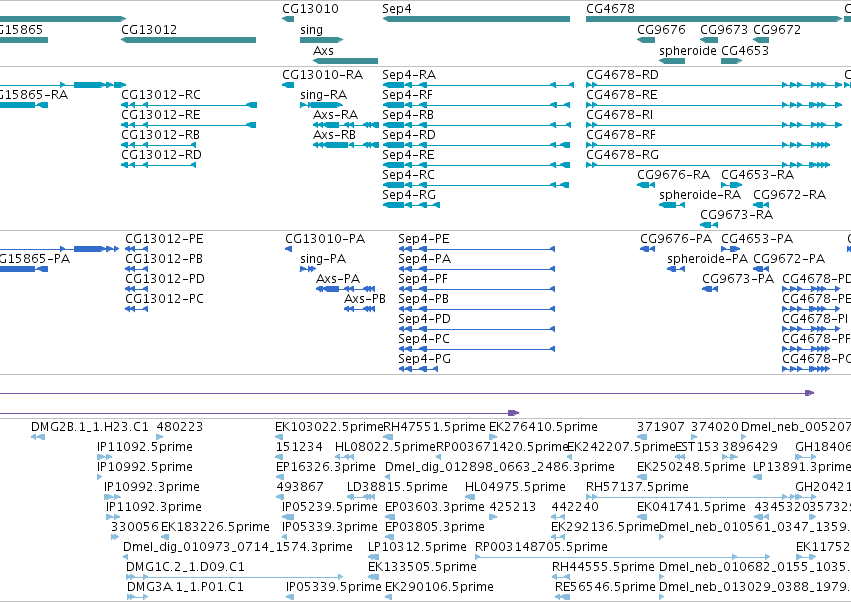
Task: Select transcript CG13012-RE
Action: [x=189, y=125]
